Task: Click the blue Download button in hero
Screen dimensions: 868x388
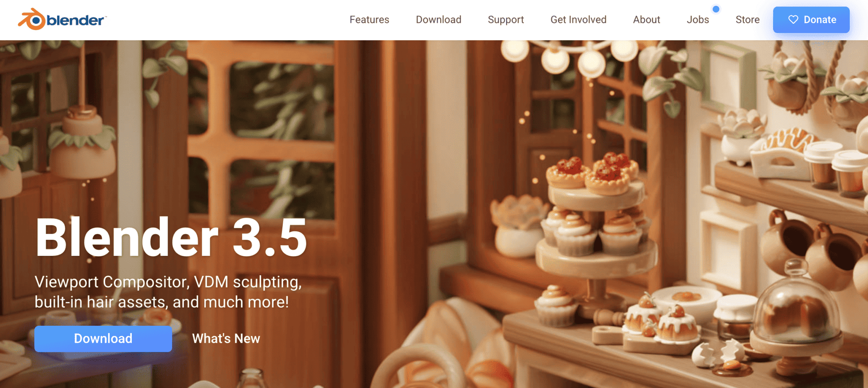Action: (103, 338)
